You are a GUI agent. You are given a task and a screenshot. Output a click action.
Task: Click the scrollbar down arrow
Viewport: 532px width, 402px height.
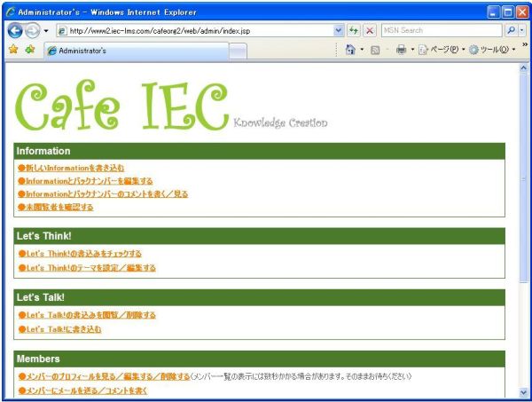(x=523, y=393)
